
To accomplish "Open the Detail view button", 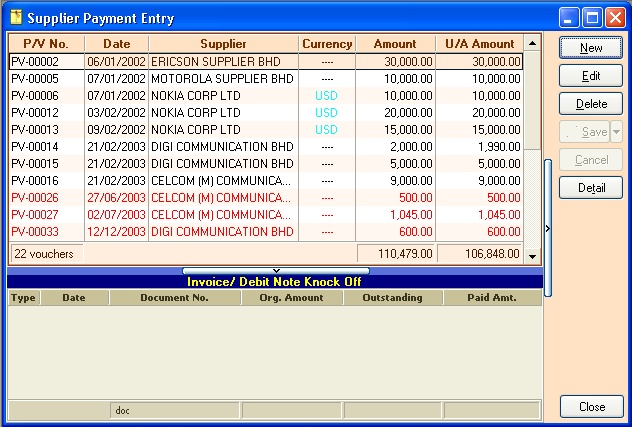I will (590, 187).
